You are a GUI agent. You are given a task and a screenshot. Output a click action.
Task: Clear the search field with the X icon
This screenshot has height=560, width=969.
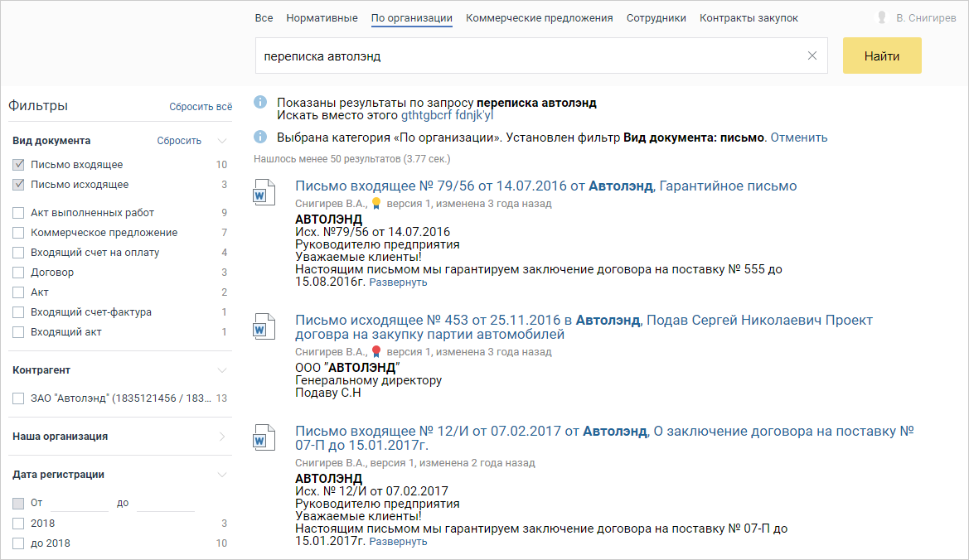pyautogui.click(x=812, y=56)
